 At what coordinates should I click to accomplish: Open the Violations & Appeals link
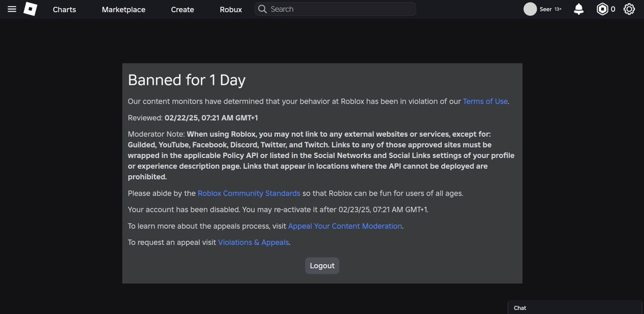pyautogui.click(x=254, y=243)
